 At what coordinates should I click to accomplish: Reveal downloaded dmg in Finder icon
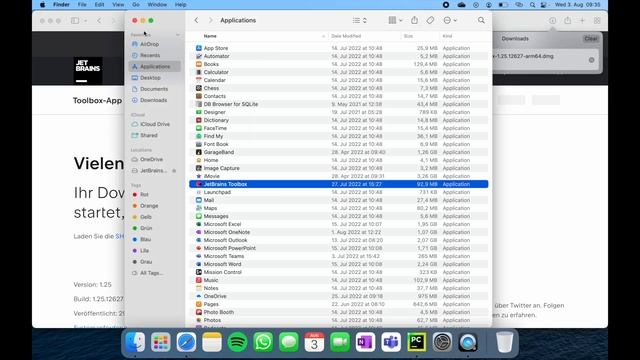(x=591, y=60)
